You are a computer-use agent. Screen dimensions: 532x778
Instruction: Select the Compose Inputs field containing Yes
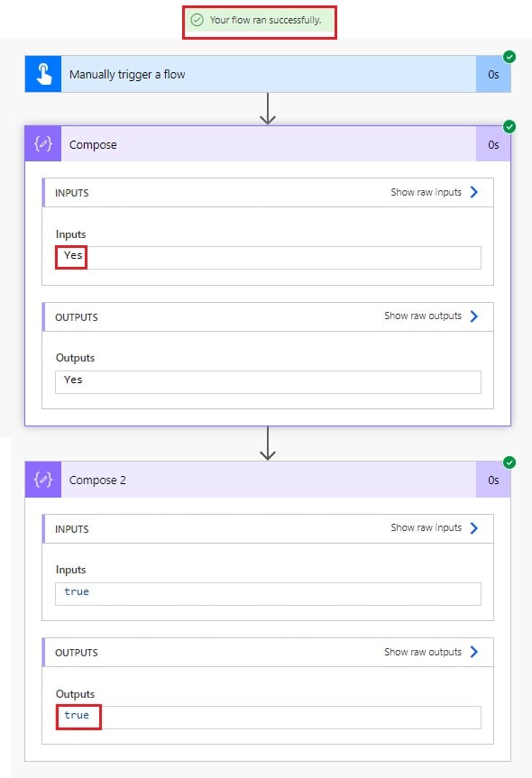click(268, 258)
